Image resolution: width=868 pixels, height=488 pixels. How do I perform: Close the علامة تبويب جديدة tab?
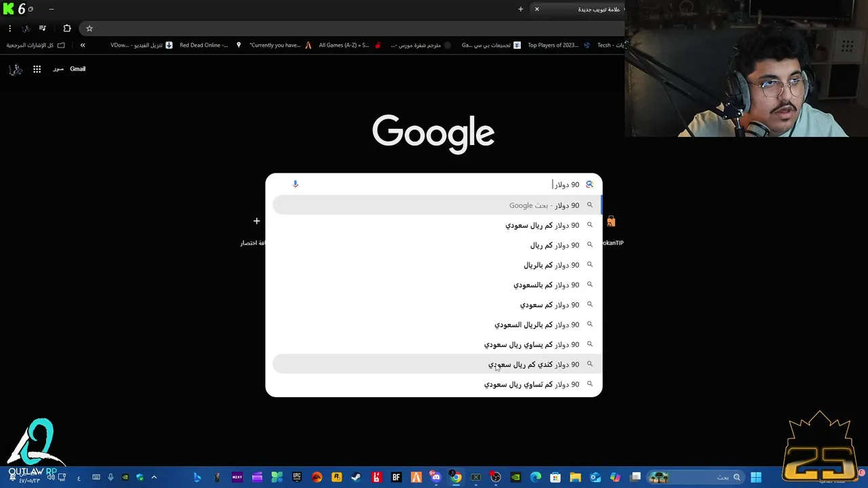(536, 9)
